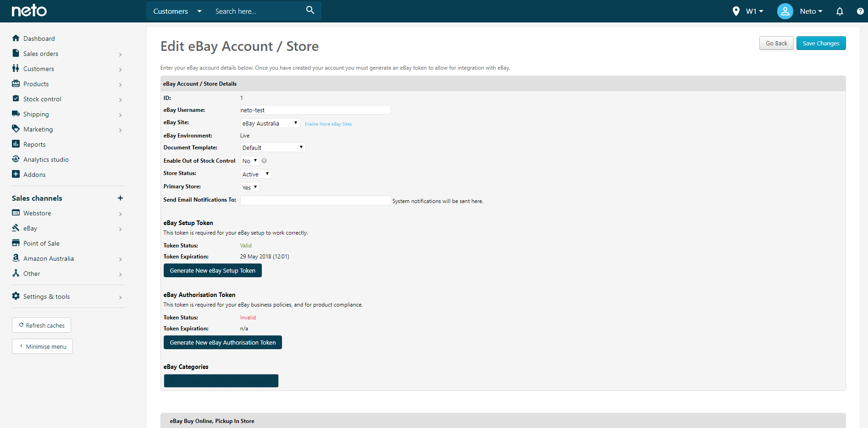Expand the Sales orders menu chevron
Screen dimensions: 868x428
point(120,55)
